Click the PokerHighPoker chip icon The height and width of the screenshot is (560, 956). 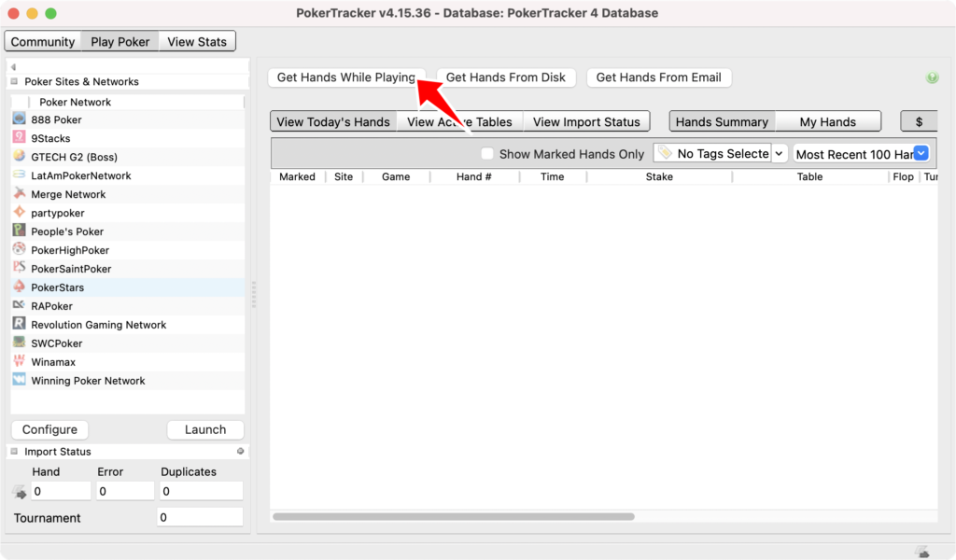point(20,249)
